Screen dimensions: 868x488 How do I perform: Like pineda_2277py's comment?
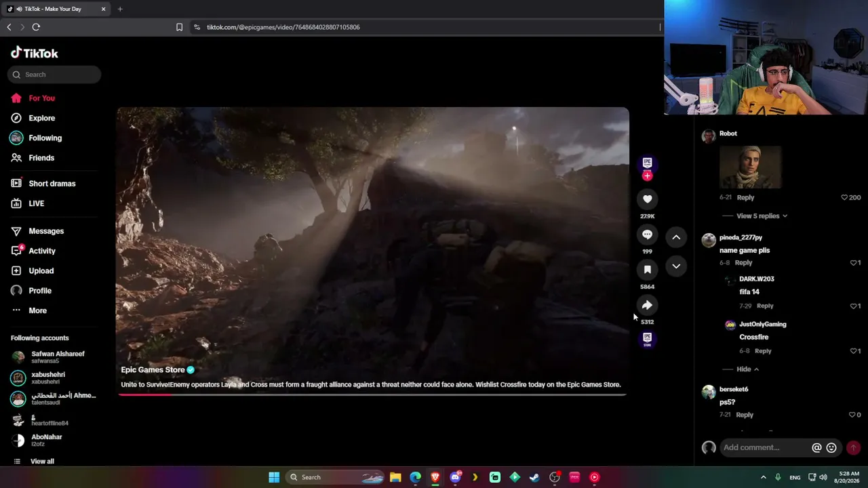click(x=853, y=263)
